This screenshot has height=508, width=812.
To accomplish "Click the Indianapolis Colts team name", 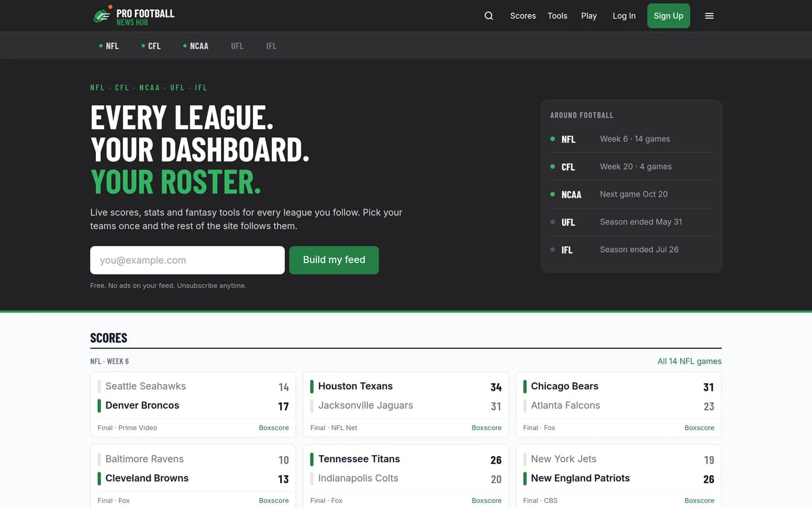I will (358, 478).
